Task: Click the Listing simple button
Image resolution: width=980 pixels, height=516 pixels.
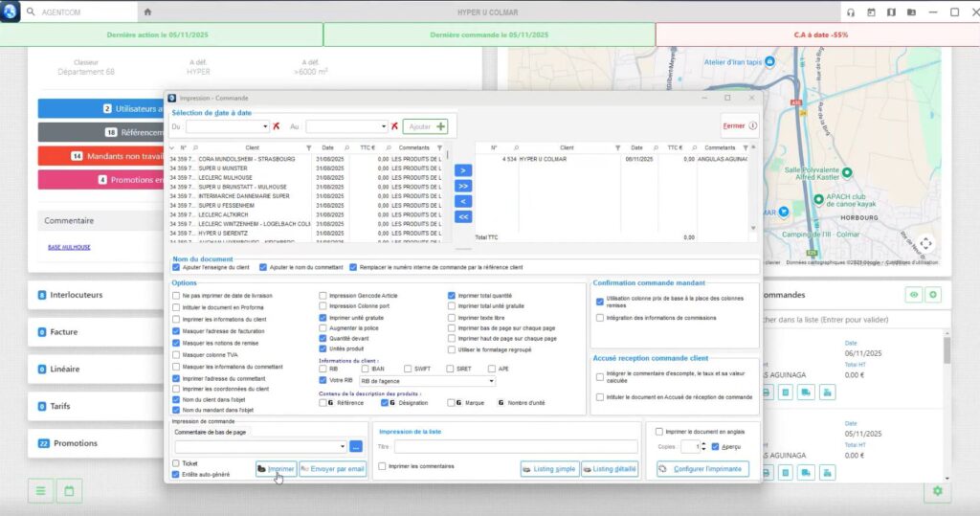Action: pyautogui.click(x=549, y=468)
